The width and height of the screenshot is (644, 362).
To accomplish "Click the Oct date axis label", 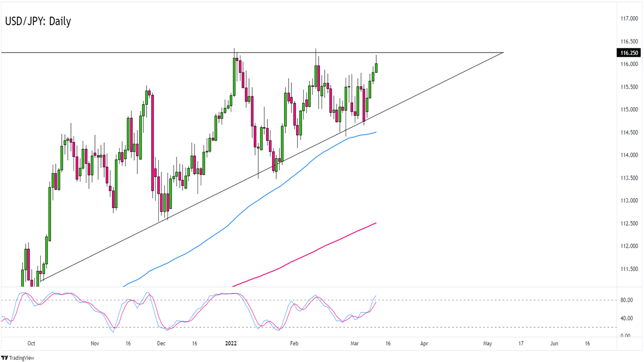I will point(31,343).
